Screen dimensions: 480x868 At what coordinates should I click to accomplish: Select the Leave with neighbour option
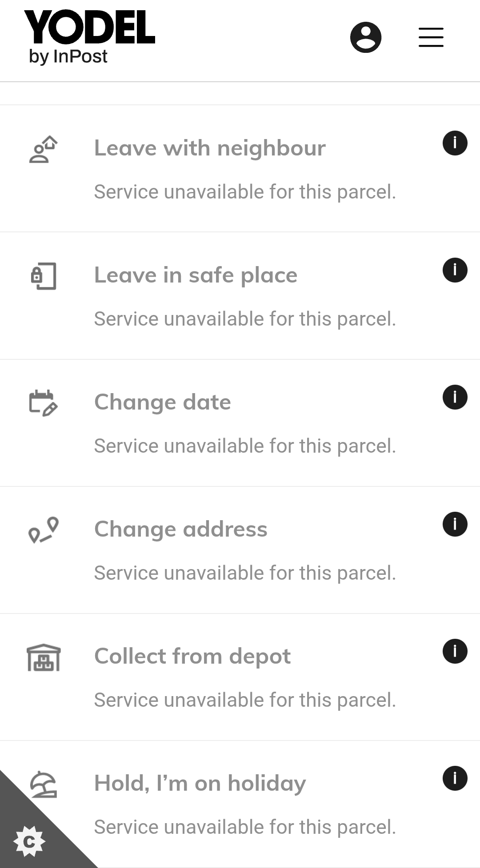click(210, 148)
